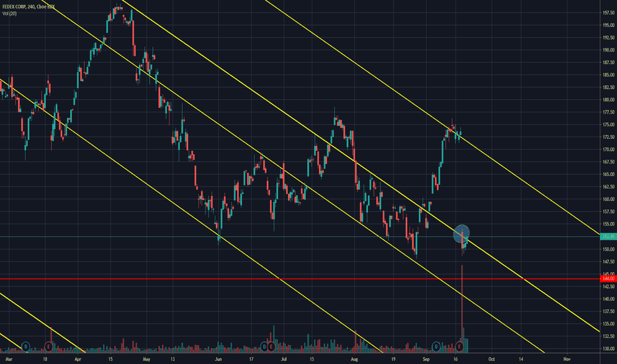Screen dimensions: 617x364
Task: Select the dividend D marker in September
Action: [436, 347]
